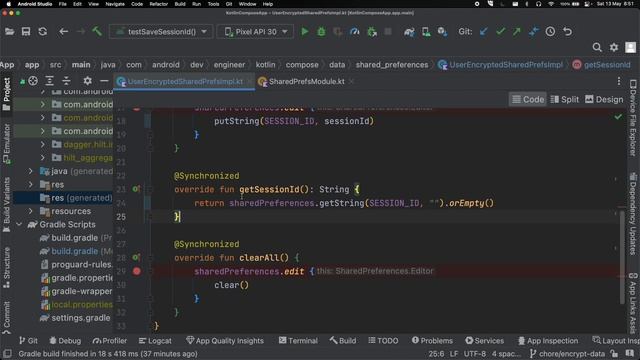640x360 pixels.
Task: Open IDE settings gear top right
Action: pos(614,48)
